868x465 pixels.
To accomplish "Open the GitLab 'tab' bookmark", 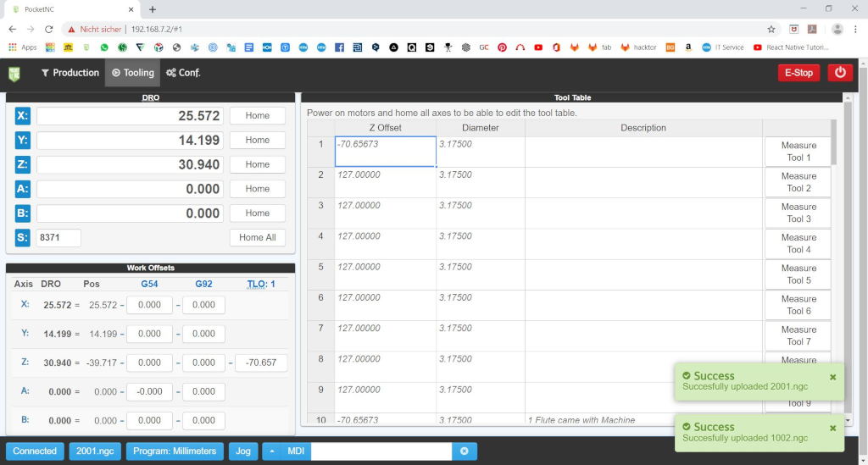I will (x=599, y=47).
